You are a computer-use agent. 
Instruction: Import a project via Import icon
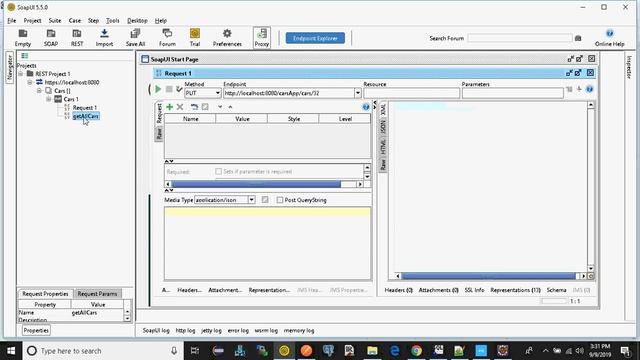[104, 38]
